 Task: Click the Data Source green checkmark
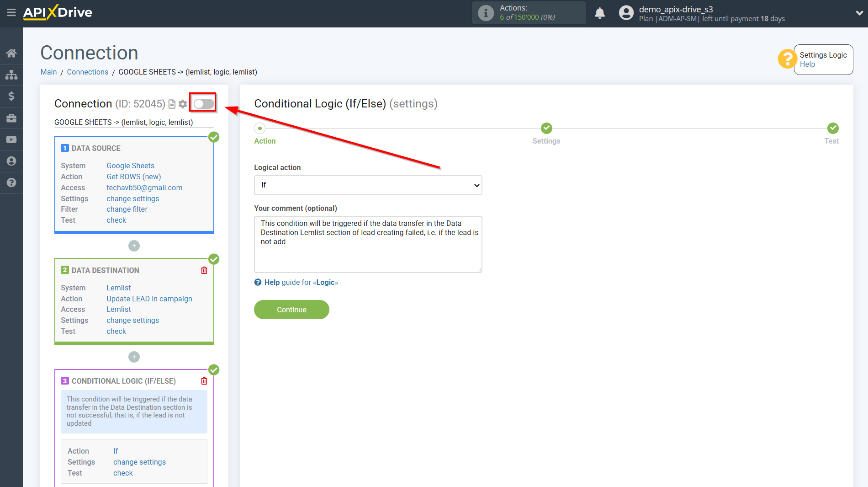click(x=214, y=137)
